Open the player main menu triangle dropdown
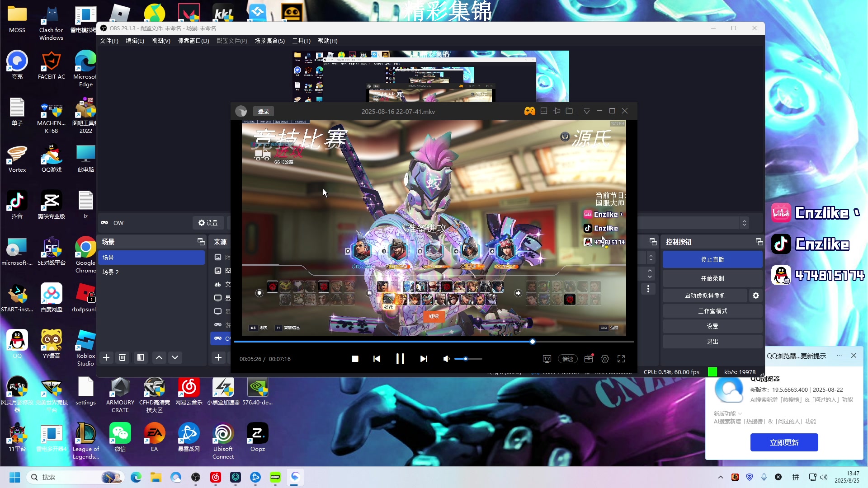 pos(587,111)
